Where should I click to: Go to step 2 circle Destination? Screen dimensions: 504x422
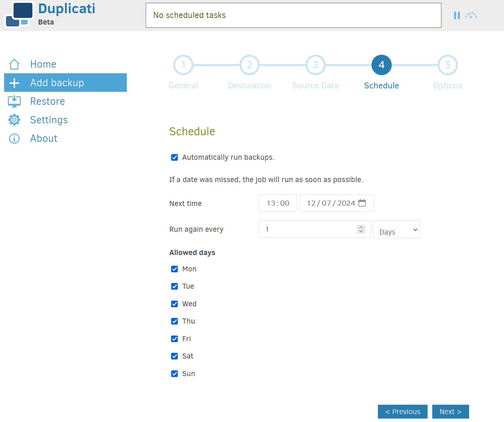[249, 65]
